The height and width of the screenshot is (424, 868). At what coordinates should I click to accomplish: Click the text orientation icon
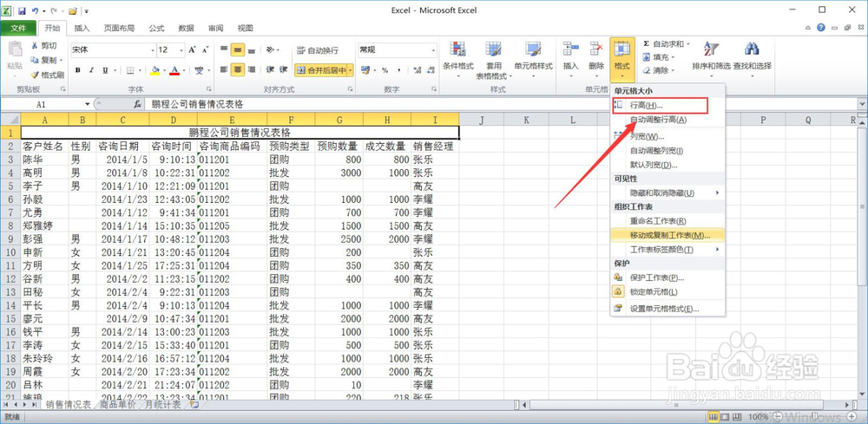pos(271,49)
